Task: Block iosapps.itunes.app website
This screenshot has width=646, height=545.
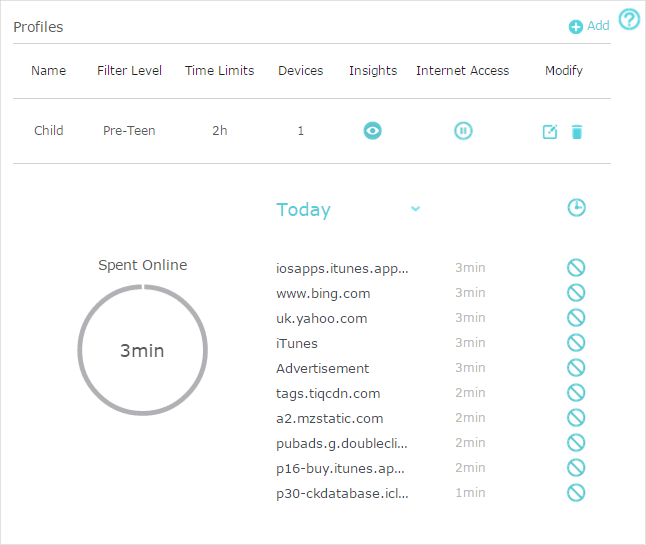Action: (x=576, y=268)
